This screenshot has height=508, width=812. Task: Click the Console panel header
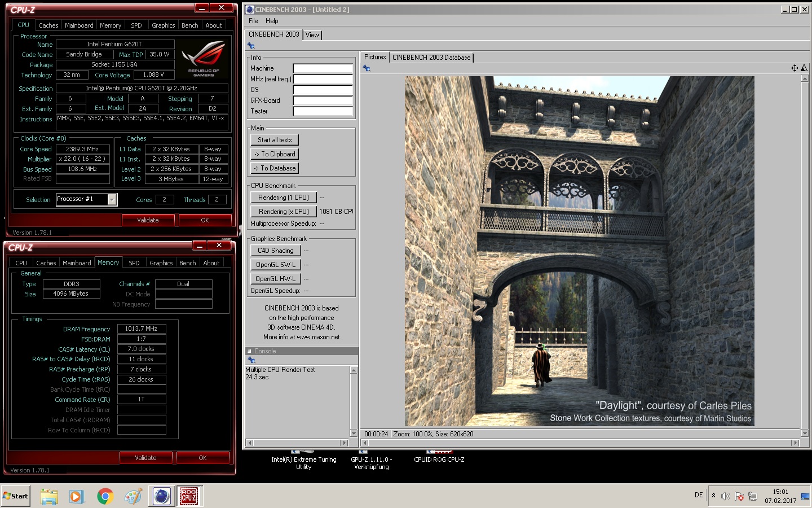pos(302,351)
